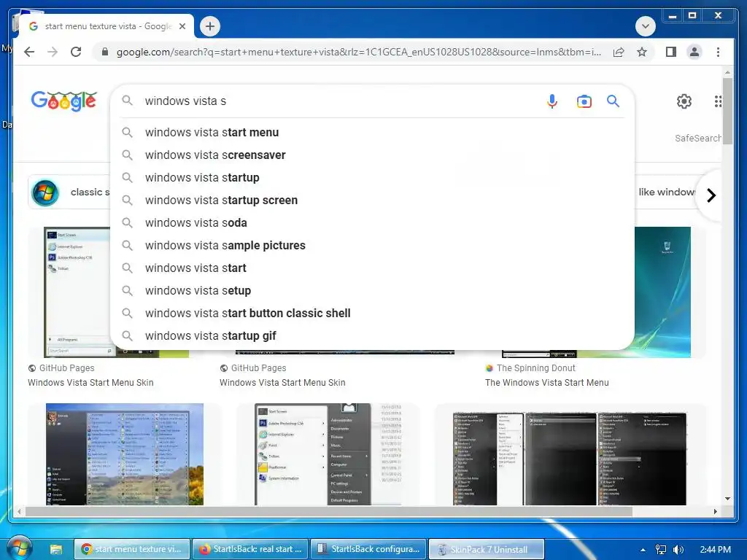Open network status tray icon
Image resolution: width=747 pixels, height=560 pixels.
[x=661, y=550]
